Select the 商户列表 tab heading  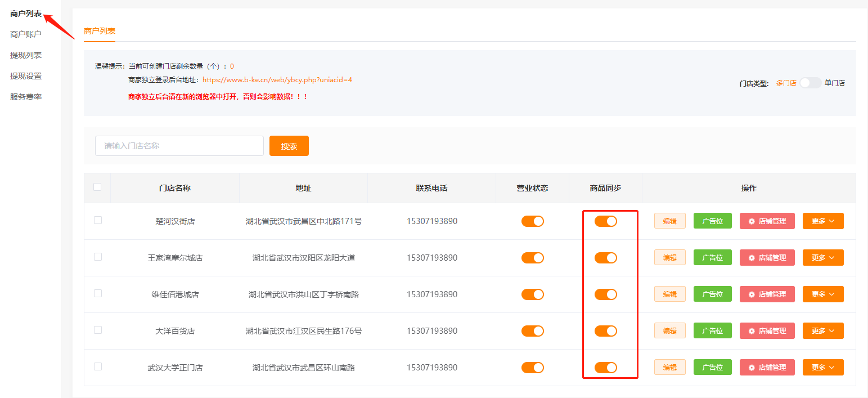click(100, 31)
